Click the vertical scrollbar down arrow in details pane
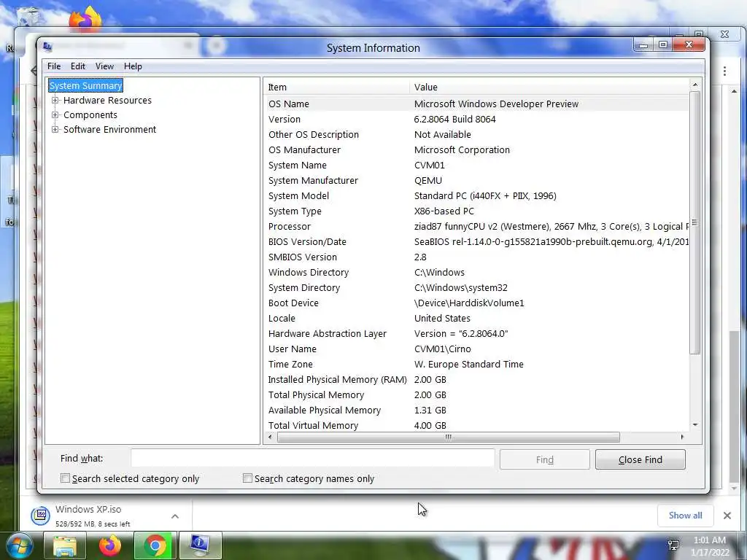747x560 pixels. tap(695, 425)
